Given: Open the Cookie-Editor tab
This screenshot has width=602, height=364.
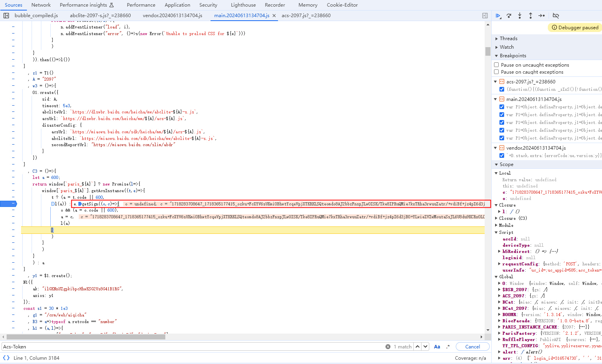Looking at the screenshot, I should 342,5.
